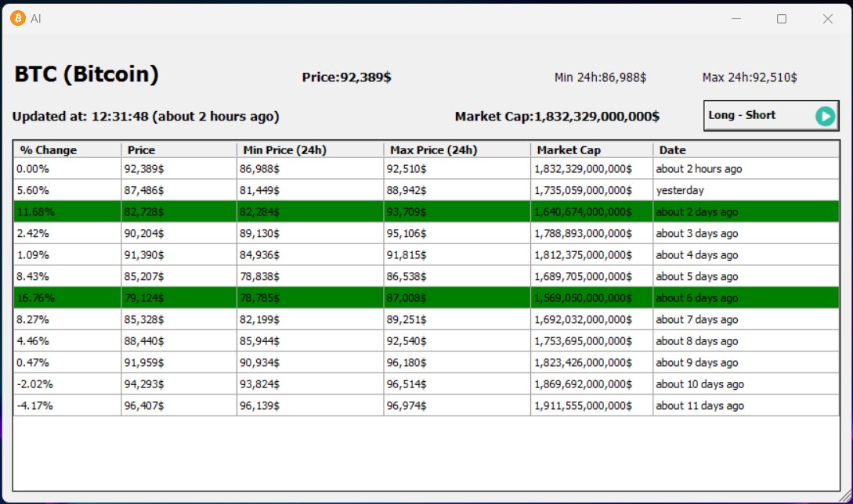
Task: Select the price cell 87,486$
Action: click(x=179, y=190)
